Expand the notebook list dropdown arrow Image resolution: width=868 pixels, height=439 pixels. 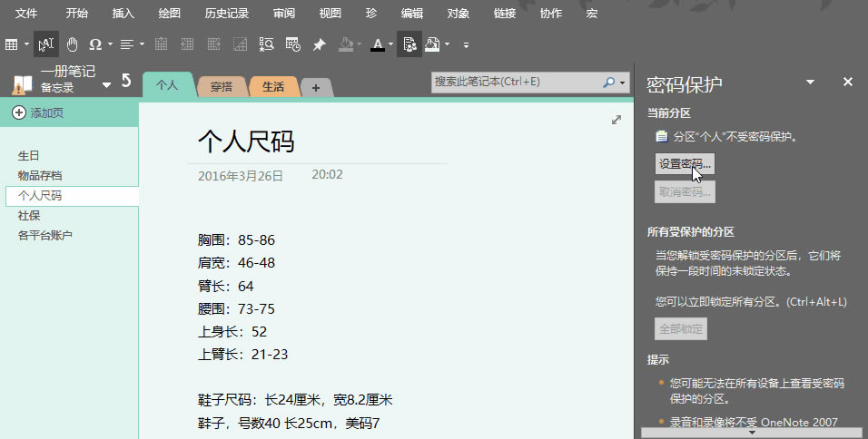(x=107, y=85)
